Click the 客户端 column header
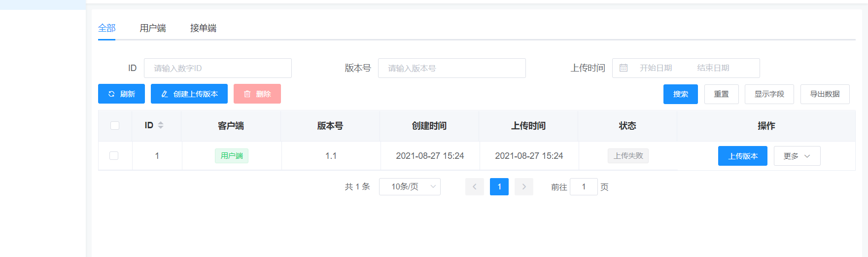The width and height of the screenshot is (868, 257). click(x=231, y=126)
